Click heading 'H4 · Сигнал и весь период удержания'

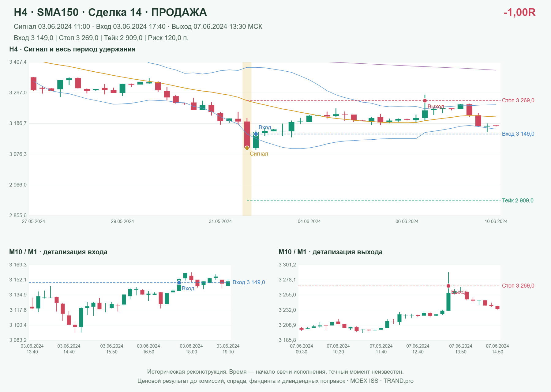coord(72,49)
